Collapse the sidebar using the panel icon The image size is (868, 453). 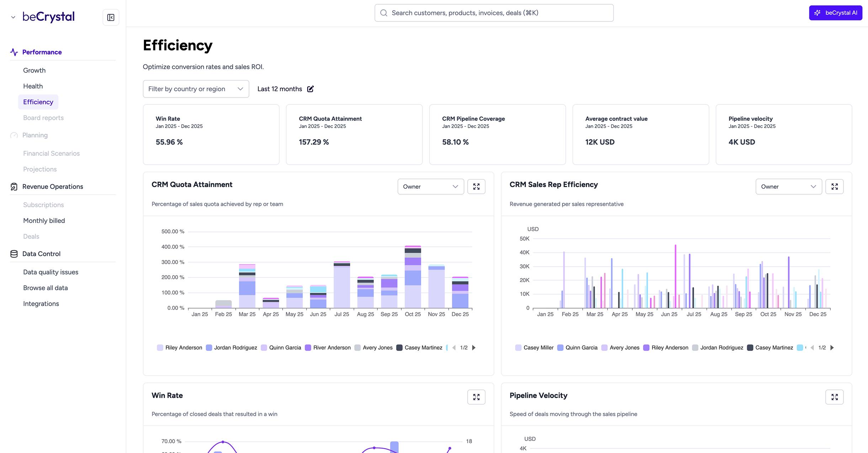(110, 17)
